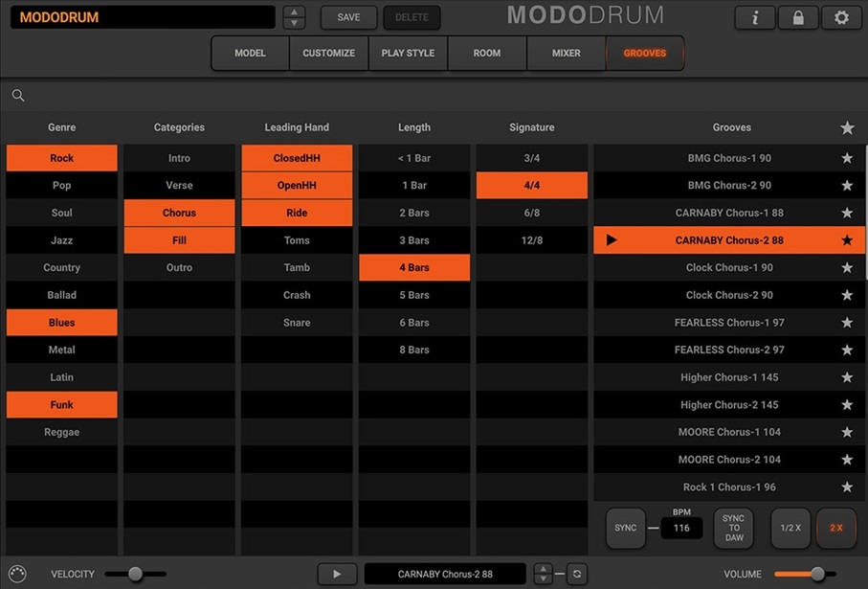Step through presets with the preset arrows
This screenshot has height=589, width=868.
click(x=294, y=18)
